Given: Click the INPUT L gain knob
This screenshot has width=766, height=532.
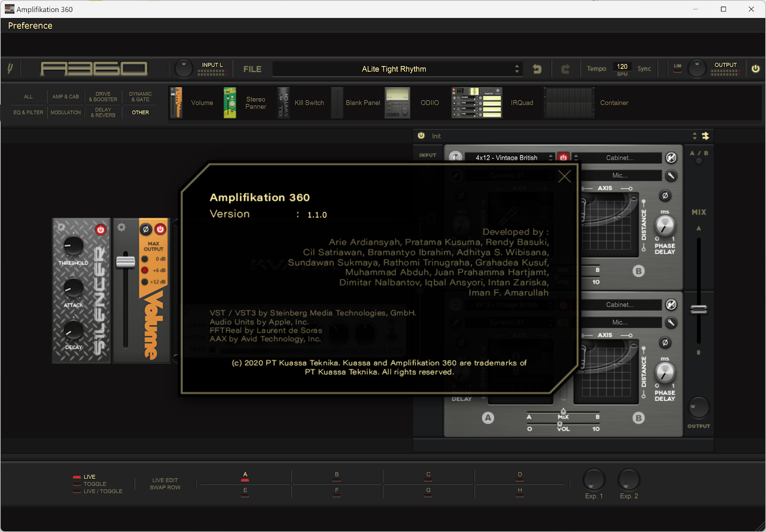Looking at the screenshot, I should 183,69.
